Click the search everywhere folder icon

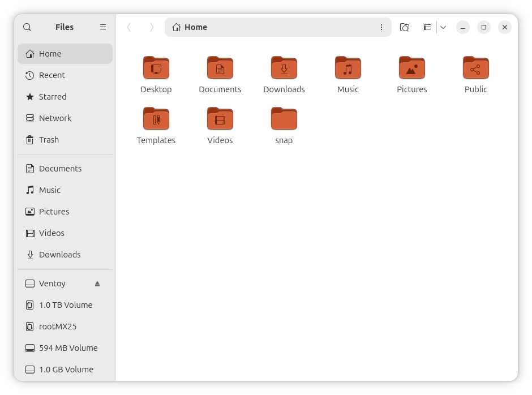pos(404,27)
